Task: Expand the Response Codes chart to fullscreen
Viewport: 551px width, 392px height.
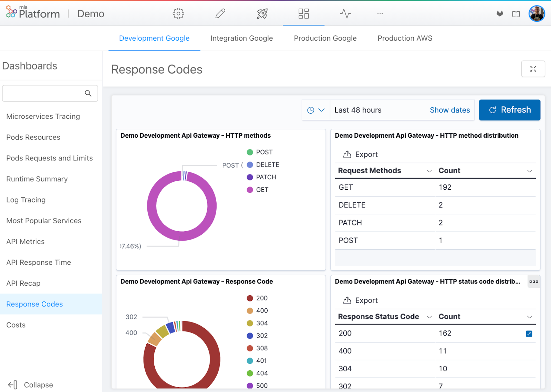Action: (533, 69)
